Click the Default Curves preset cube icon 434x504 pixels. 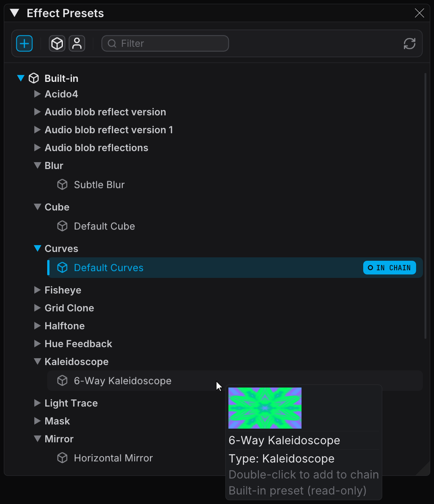coord(62,268)
